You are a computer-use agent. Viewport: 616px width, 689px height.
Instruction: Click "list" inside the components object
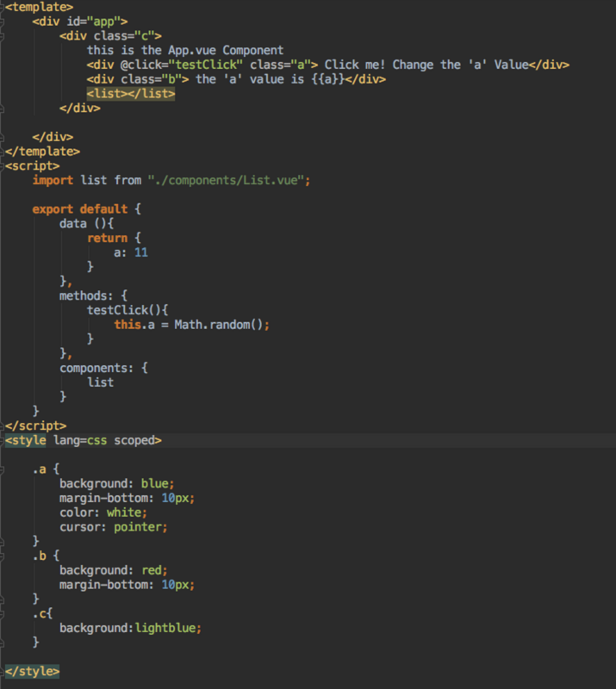tap(100, 382)
